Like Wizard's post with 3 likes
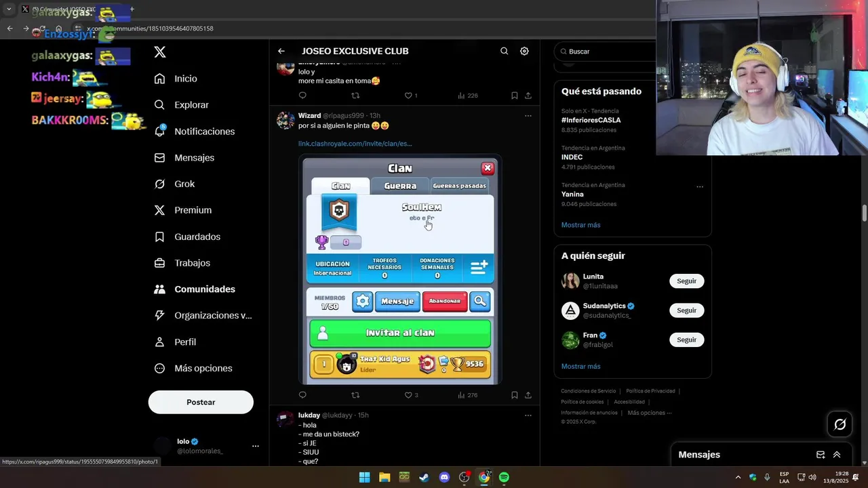 tap(411, 395)
